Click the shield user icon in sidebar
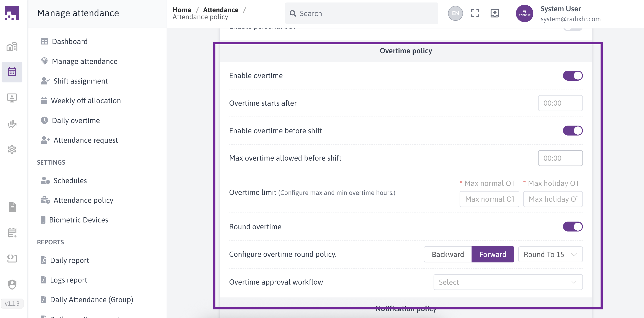This screenshot has height=318, width=644. tap(12, 284)
